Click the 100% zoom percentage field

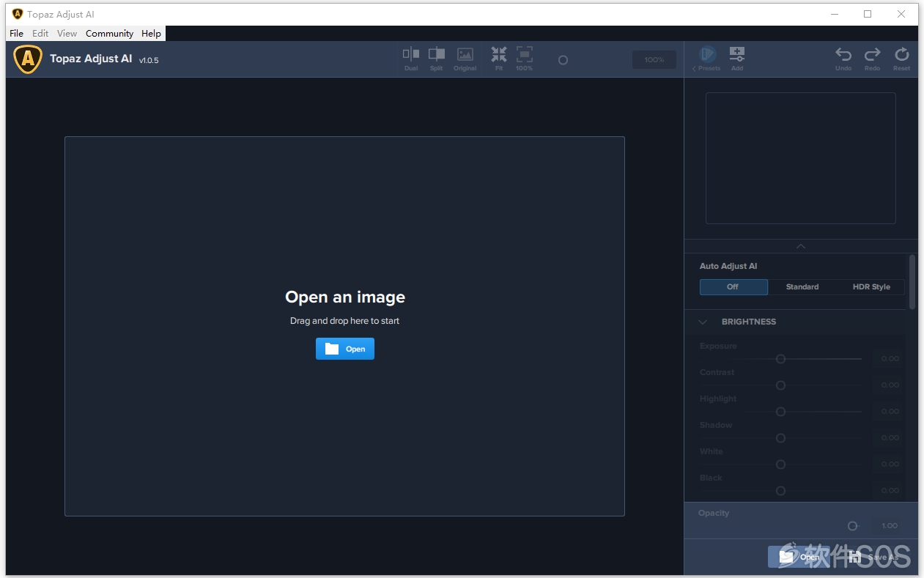pyautogui.click(x=654, y=60)
